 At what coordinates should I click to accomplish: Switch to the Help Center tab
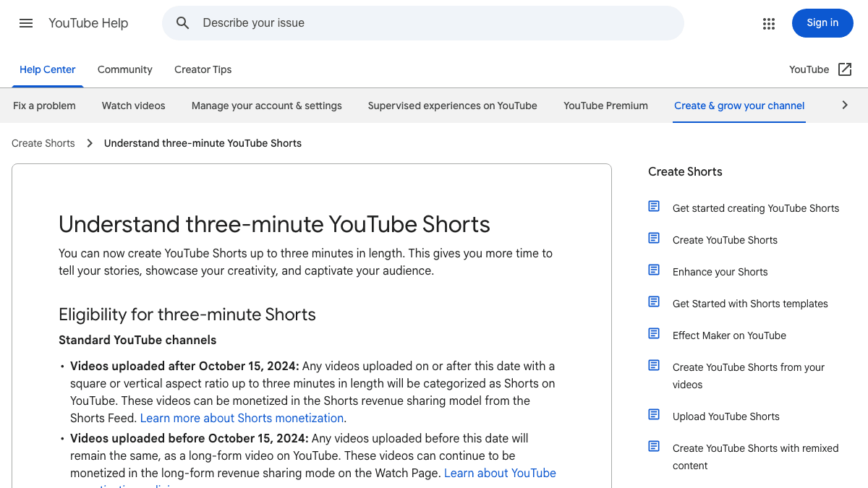click(x=48, y=69)
